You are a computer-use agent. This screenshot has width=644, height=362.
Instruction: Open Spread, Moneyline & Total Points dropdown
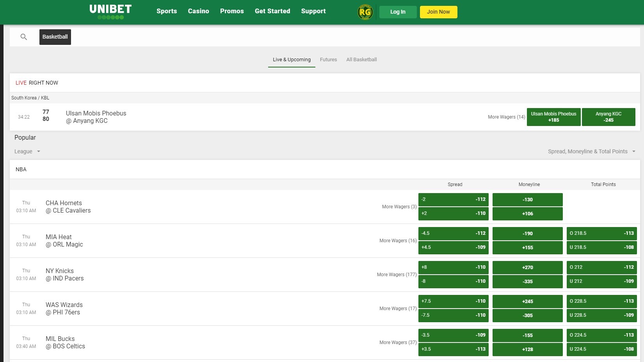[x=592, y=151]
